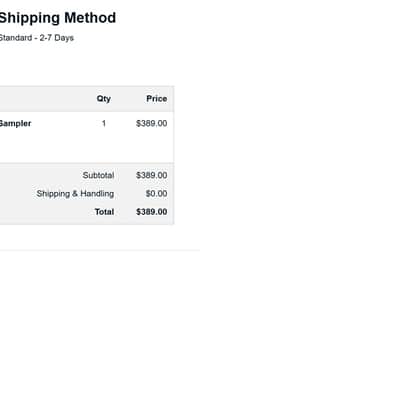Click the word Days in shipping text
Image resolution: width=400 pixels, height=400 pixels.
coord(64,38)
